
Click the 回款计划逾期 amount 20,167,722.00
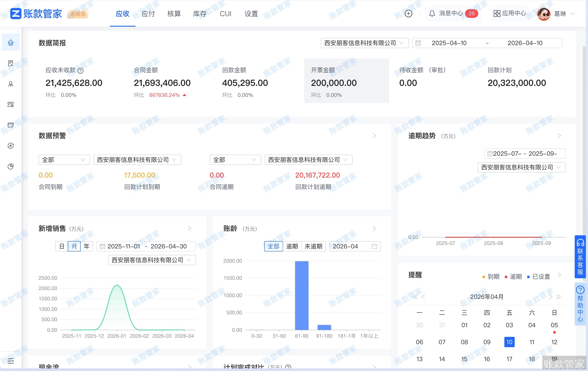pos(317,175)
